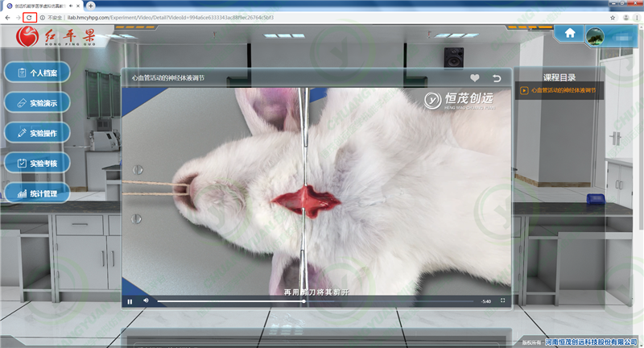This screenshot has height=348, width=644.
Task: Go back using browser back arrow
Action: (x=7, y=18)
